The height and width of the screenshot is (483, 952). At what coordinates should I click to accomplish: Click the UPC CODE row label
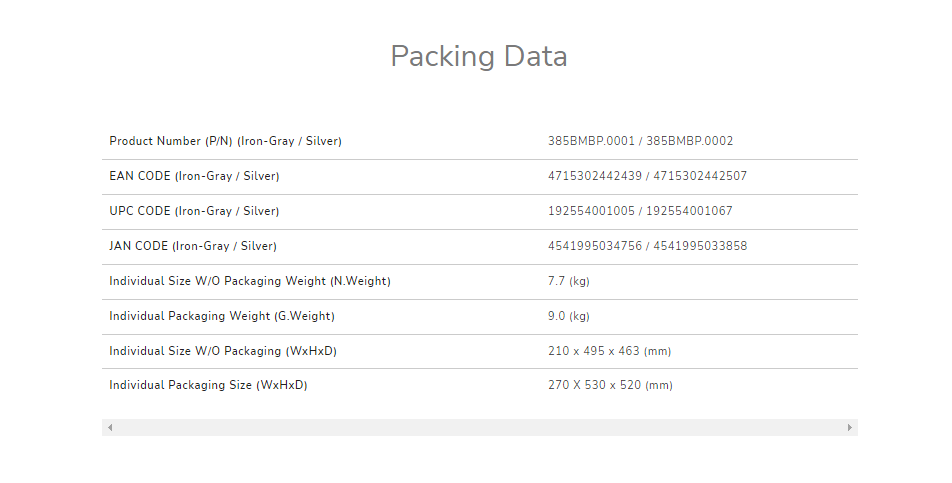point(194,211)
